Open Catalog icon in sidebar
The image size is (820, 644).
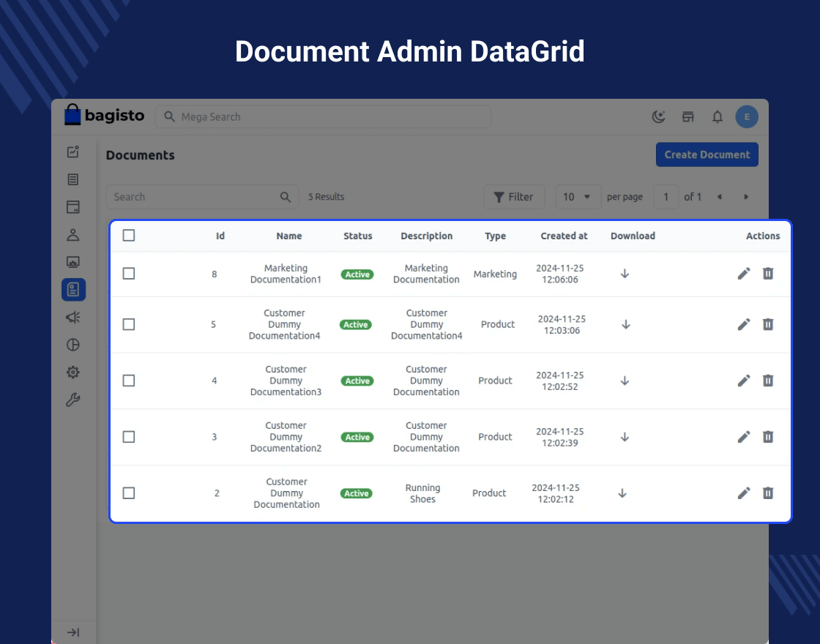click(x=73, y=207)
